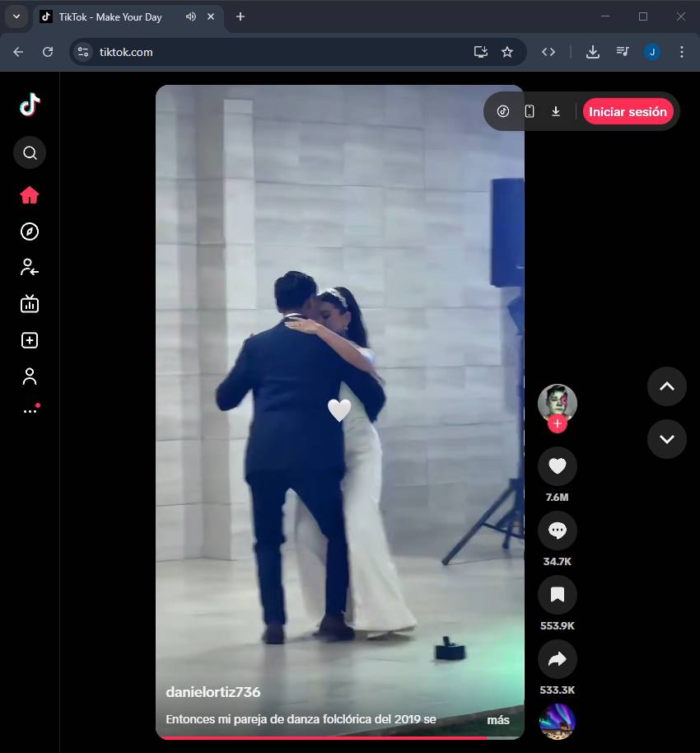Bookmark the video to favorites
Image resolution: width=700 pixels, height=753 pixels.
[557, 595]
